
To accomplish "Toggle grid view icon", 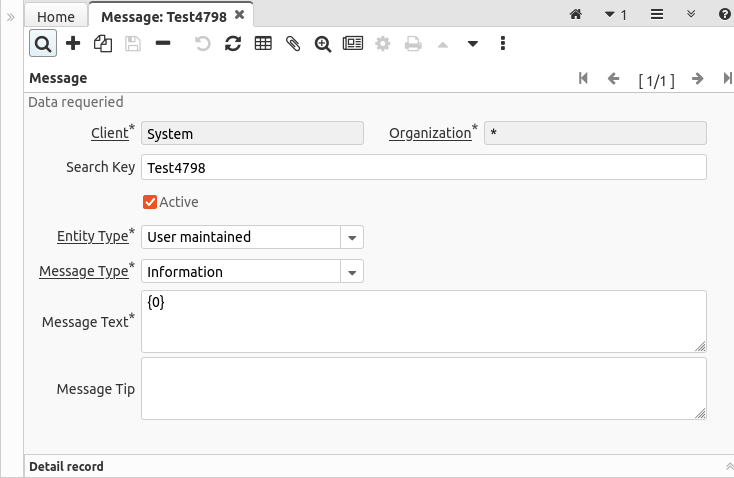I will click(263, 44).
